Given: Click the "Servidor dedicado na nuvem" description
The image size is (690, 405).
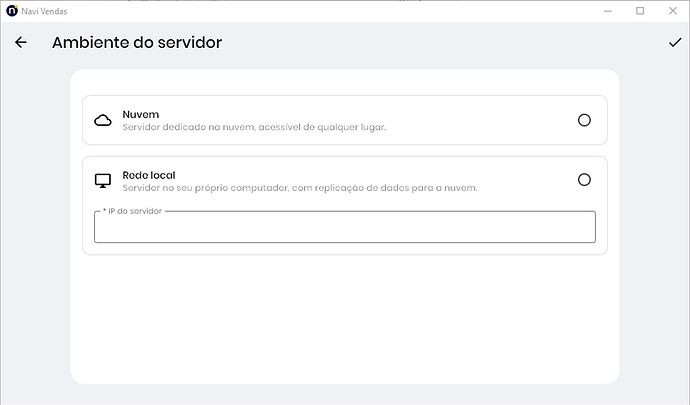Looking at the screenshot, I should pos(254,128).
